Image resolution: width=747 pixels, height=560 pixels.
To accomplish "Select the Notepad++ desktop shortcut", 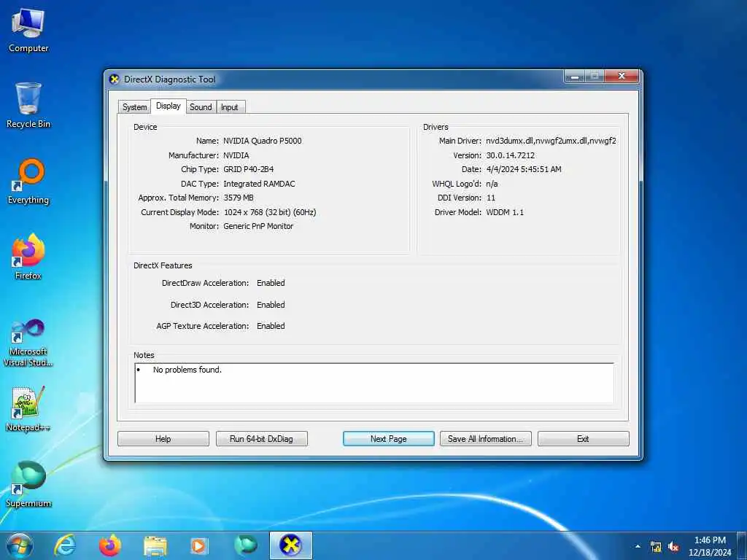I will point(28,408).
